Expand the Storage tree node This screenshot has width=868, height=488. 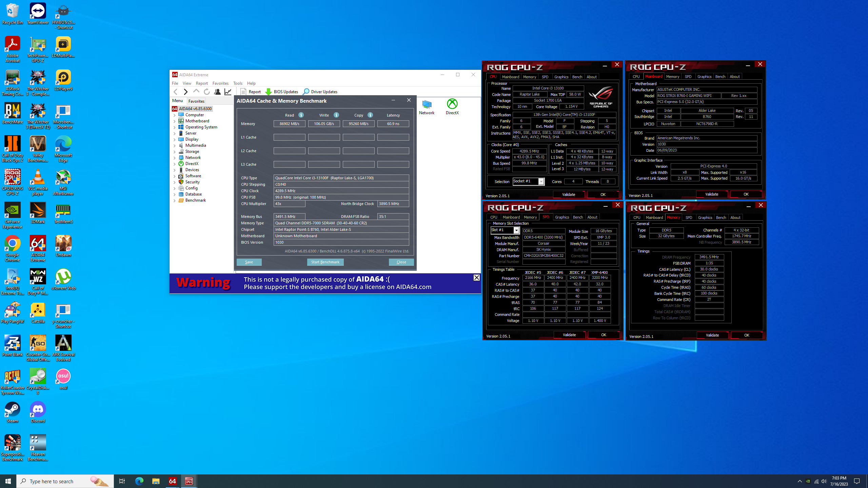[175, 152]
